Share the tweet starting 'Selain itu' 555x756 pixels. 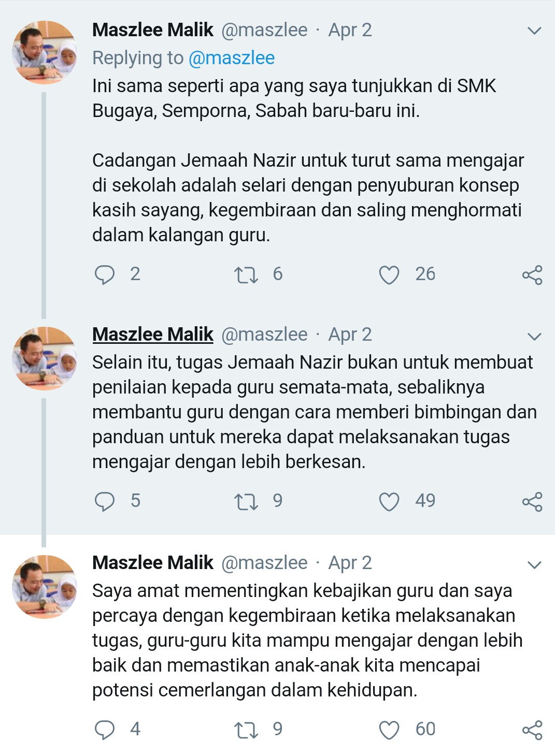[532, 501]
